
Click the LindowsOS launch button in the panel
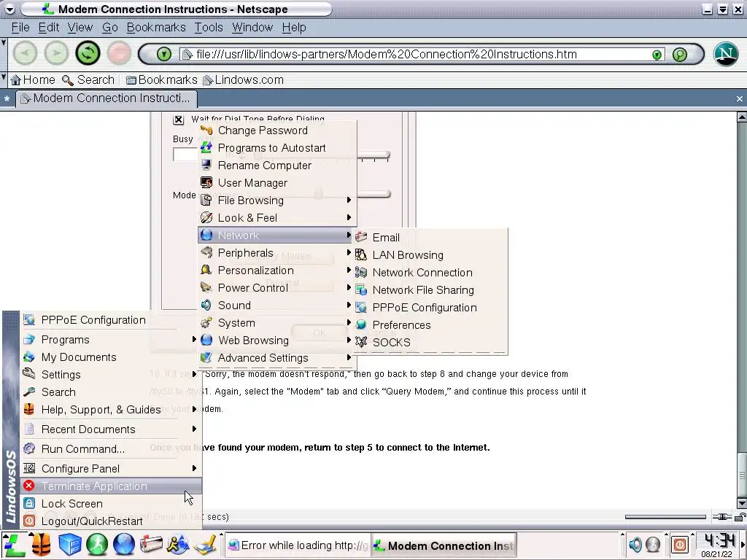(x=15, y=545)
